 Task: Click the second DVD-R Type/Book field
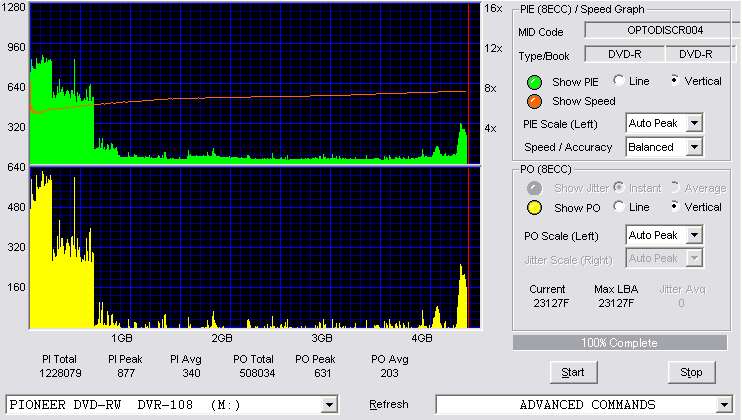698,54
